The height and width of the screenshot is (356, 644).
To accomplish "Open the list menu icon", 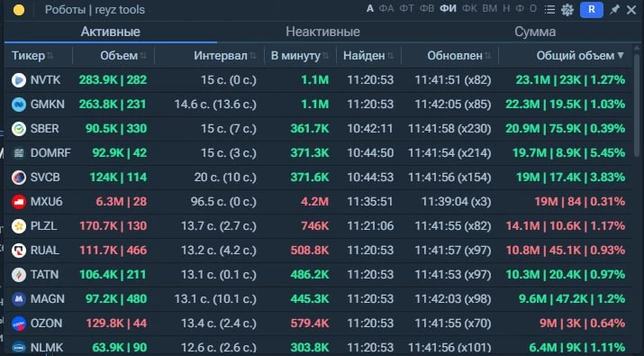I will coord(549,9).
